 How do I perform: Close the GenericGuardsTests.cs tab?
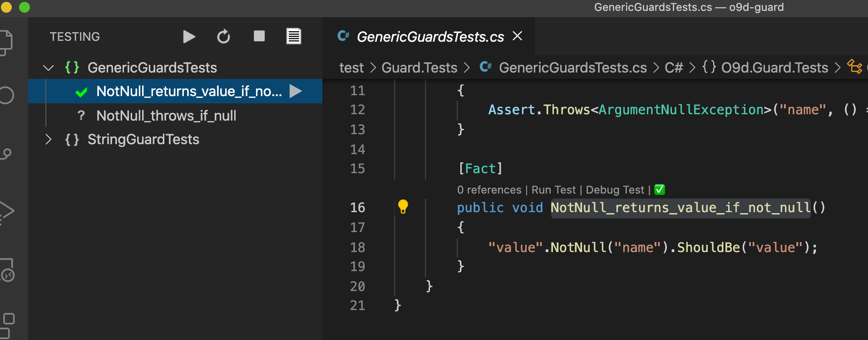click(518, 36)
